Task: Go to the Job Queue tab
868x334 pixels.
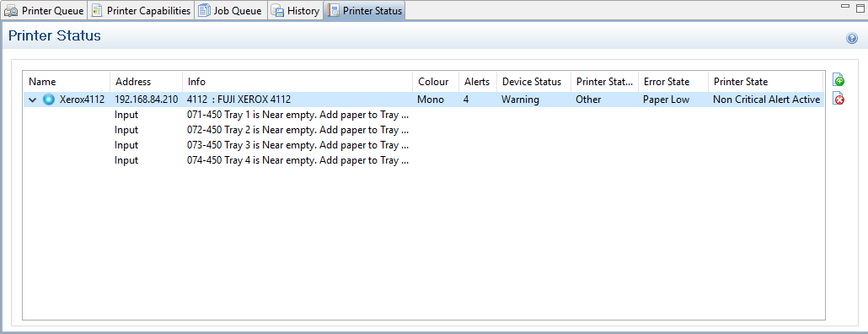Action: (231, 10)
